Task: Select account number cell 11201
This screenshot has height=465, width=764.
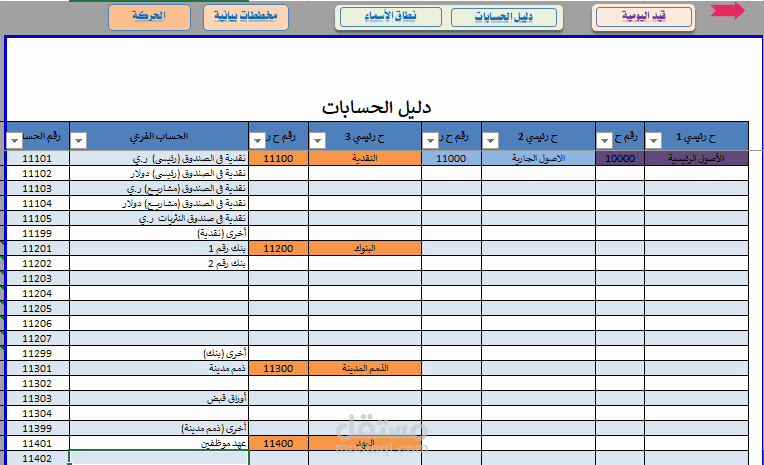Action: [x=37, y=249]
